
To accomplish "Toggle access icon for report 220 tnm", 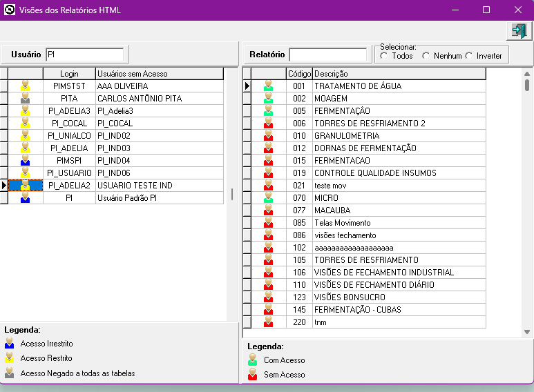I will (268, 322).
